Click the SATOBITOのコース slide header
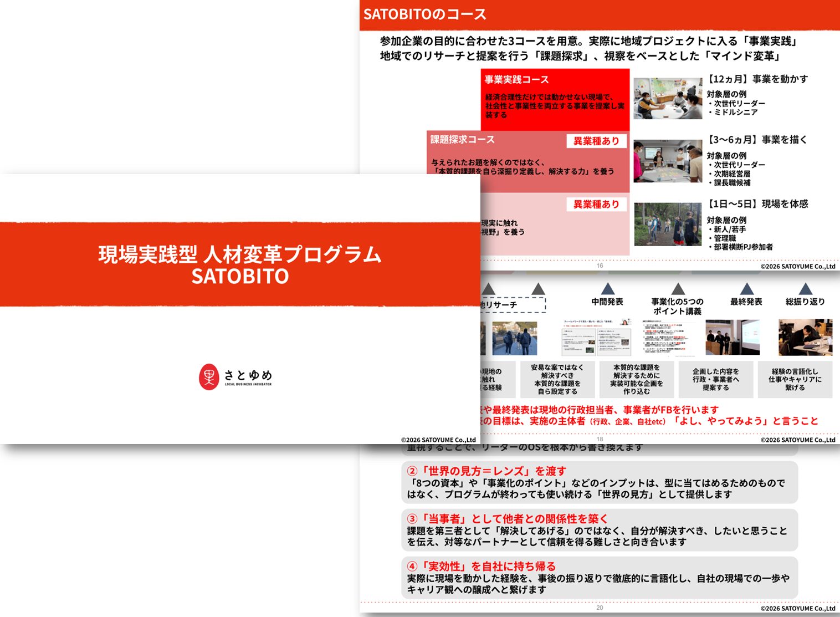Viewport: 840px width, 617px height. (424, 14)
